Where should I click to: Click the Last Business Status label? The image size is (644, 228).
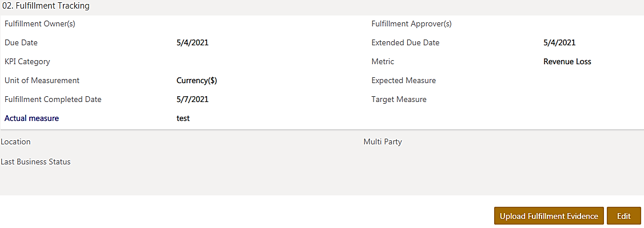coord(35,162)
